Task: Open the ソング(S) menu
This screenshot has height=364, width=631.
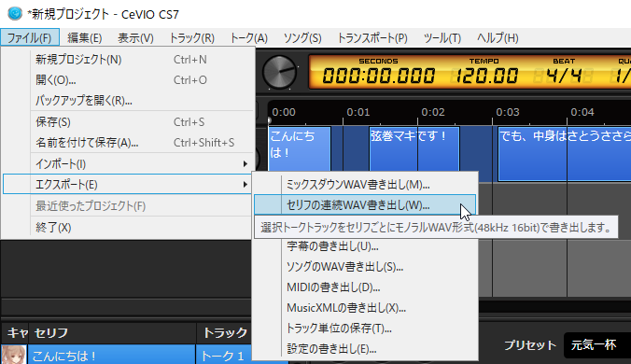Action: [302, 38]
